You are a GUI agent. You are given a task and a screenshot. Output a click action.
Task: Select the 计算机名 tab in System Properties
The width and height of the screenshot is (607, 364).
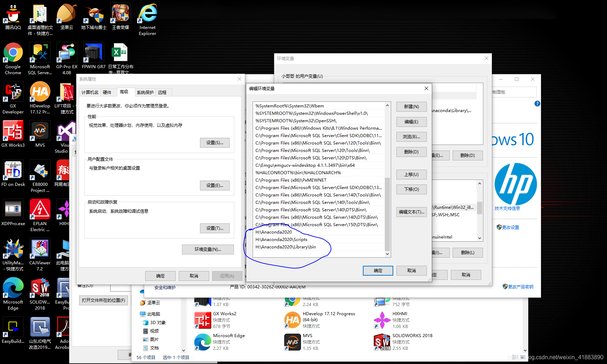click(x=90, y=92)
